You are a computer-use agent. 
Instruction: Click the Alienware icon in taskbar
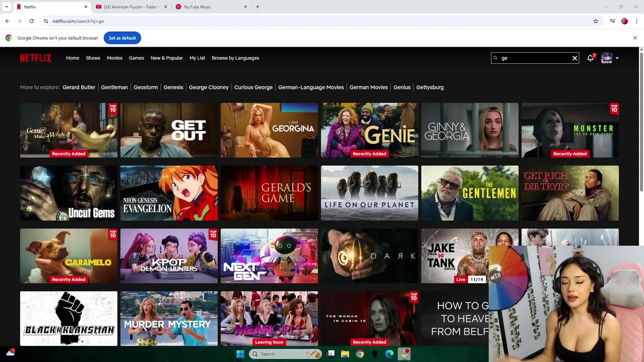pos(375,354)
